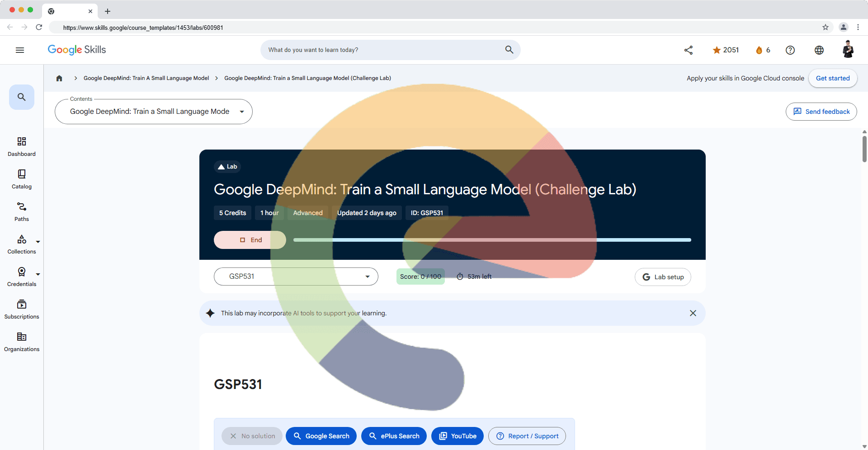Expand the Credentials submenu arrow
Image resolution: width=868 pixels, height=450 pixels.
pyautogui.click(x=38, y=274)
